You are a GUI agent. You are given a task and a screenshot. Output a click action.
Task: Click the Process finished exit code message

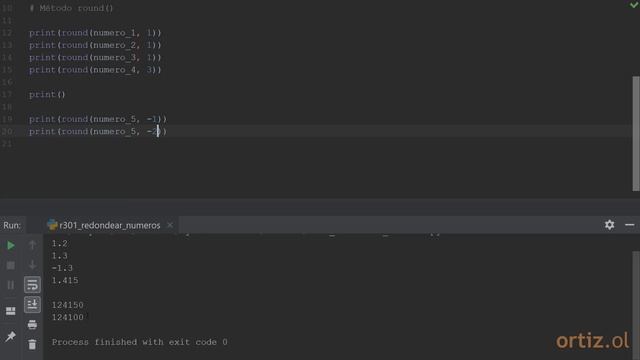click(140, 342)
